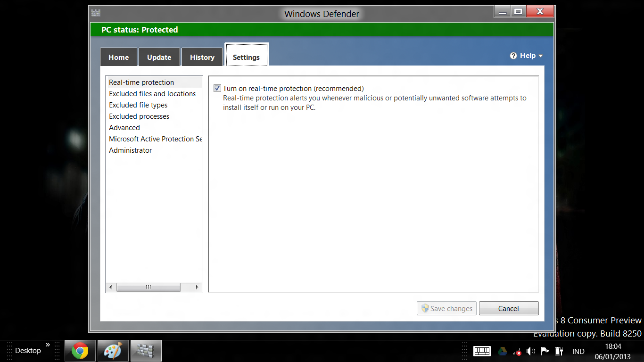
Task: Click the settings list horizontal scrollbar thumb
Action: click(x=149, y=287)
